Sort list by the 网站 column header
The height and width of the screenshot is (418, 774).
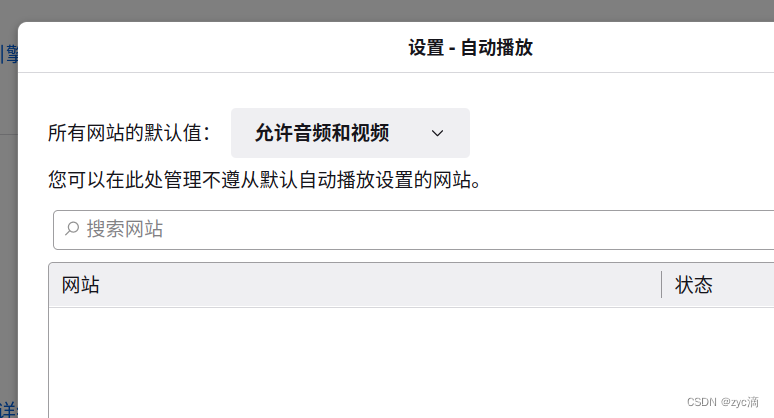80,285
